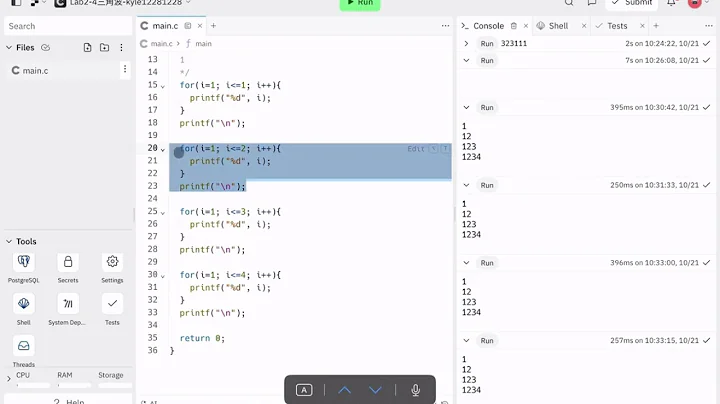720x404 pixels.
Task: Open System Dependencies tool
Action: [68, 304]
